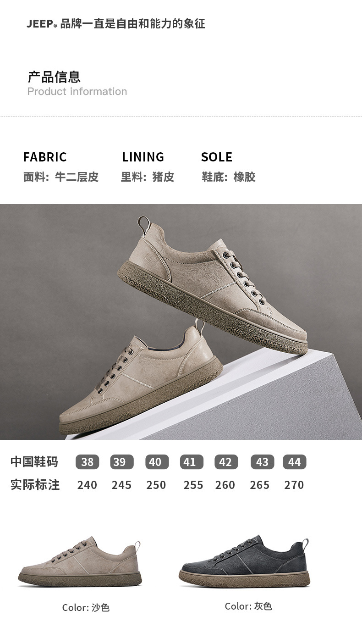The width and height of the screenshot is (362, 644).
Task: Pick size 44 badge
Action: 295,462
